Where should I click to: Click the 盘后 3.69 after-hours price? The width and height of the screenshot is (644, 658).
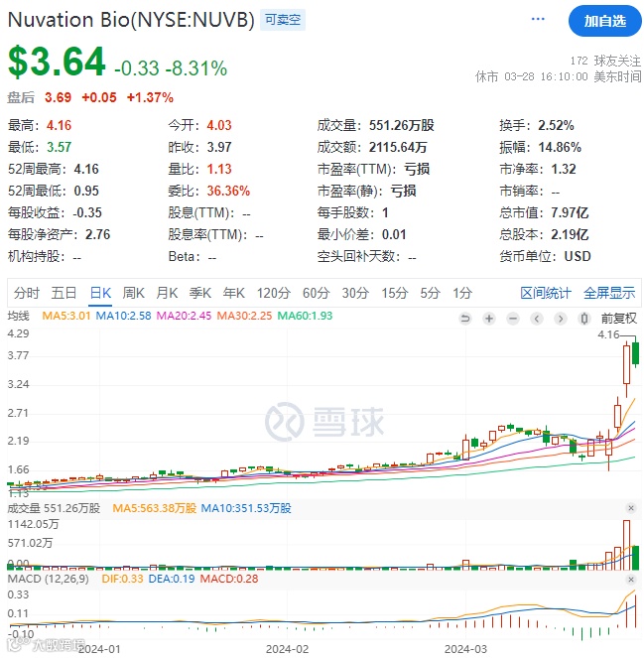point(40,97)
